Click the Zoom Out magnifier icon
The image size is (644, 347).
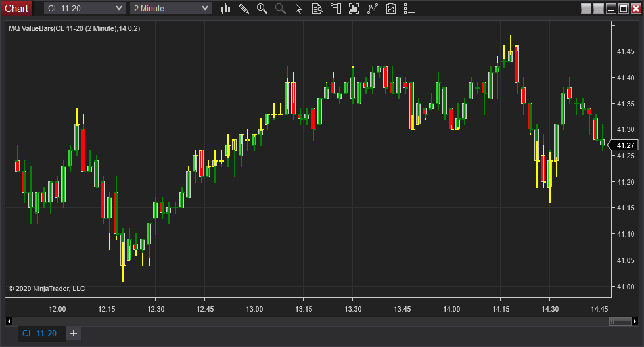[281, 9]
